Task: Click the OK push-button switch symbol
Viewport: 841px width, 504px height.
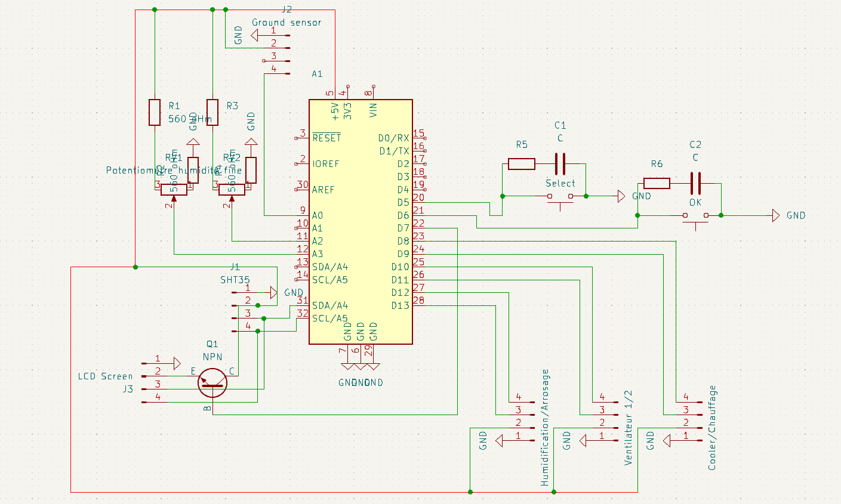Action: pos(695,219)
